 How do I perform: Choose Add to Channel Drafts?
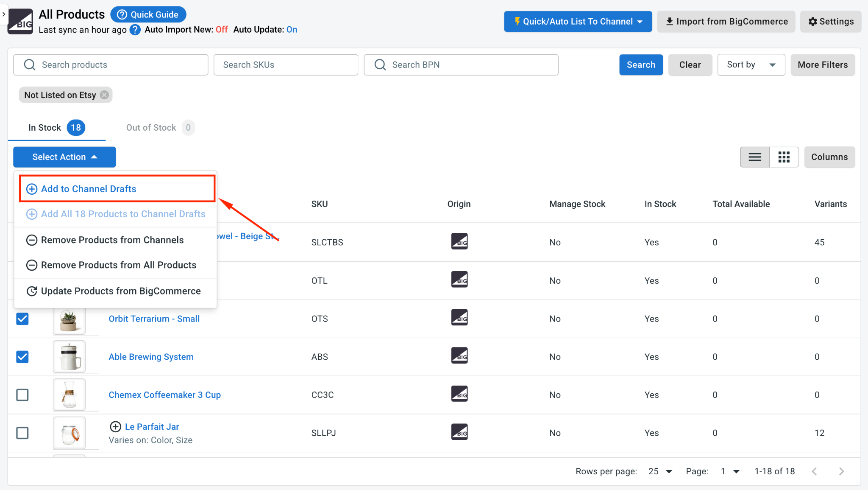117,189
